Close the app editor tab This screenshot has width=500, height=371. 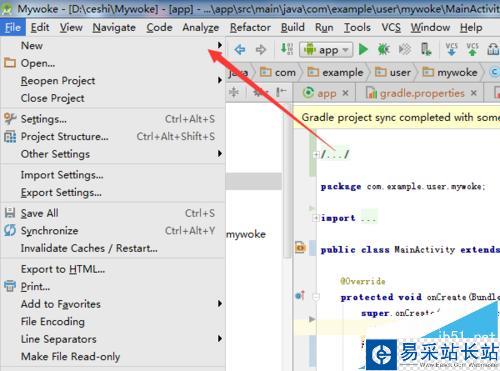346,93
